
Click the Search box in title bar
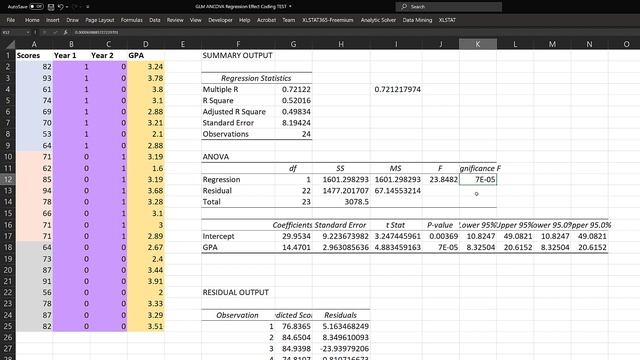point(449,7)
